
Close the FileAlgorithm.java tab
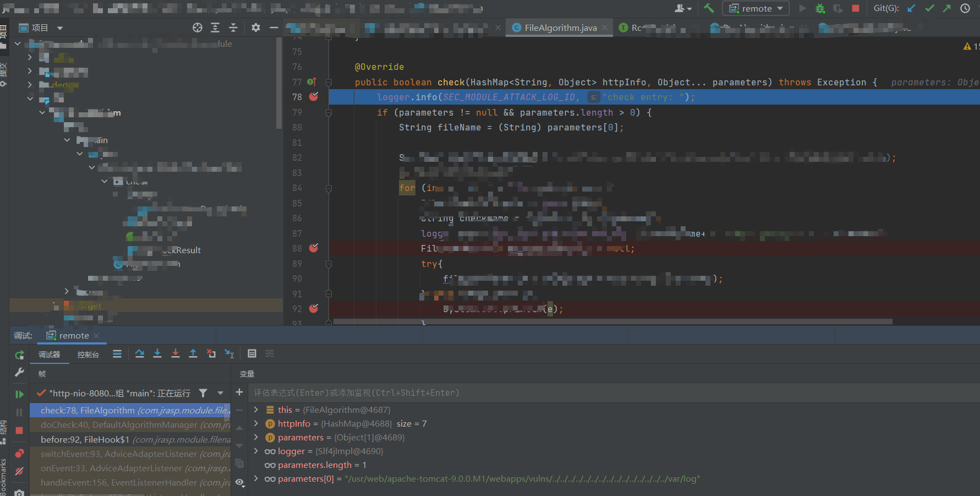pyautogui.click(x=605, y=28)
